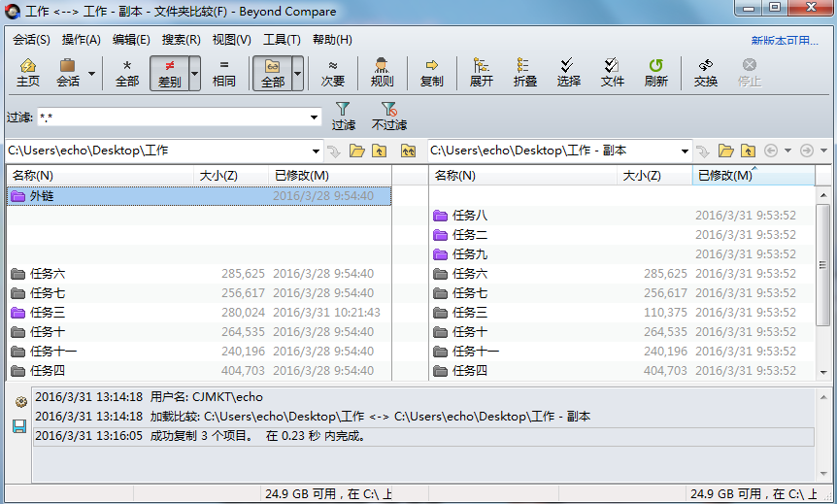Open the 工具(T) menu

(x=282, y=40)
